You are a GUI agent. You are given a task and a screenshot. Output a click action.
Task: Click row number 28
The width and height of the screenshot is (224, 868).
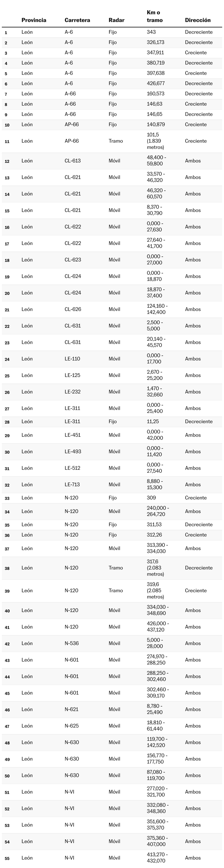pos(7,422)
